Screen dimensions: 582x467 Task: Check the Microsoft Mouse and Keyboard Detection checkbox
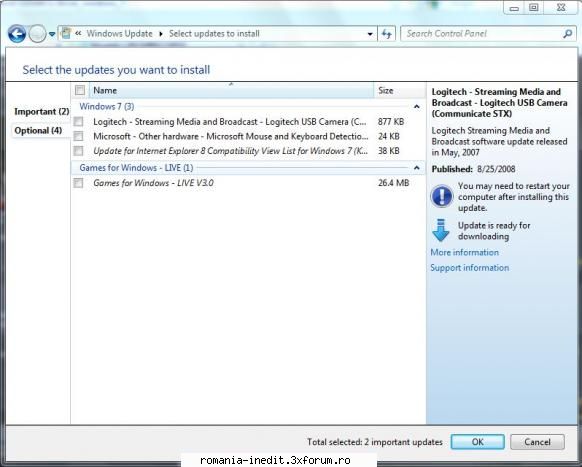coord(78,136)
